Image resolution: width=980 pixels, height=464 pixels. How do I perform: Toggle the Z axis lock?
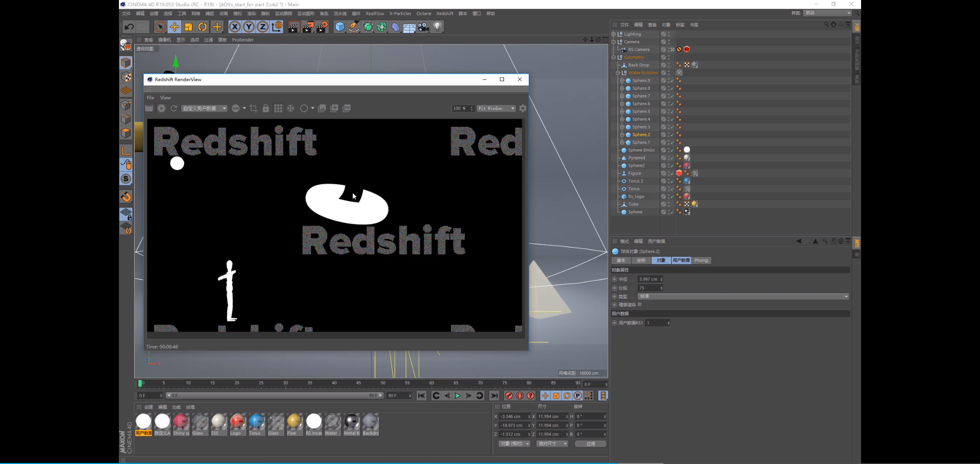pos(262,27)
